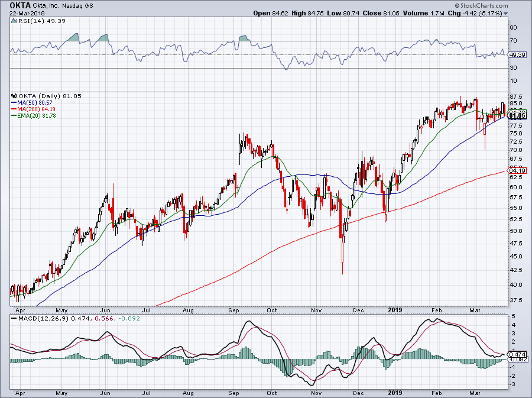Click the date '22-Mar-2019'

27,14
